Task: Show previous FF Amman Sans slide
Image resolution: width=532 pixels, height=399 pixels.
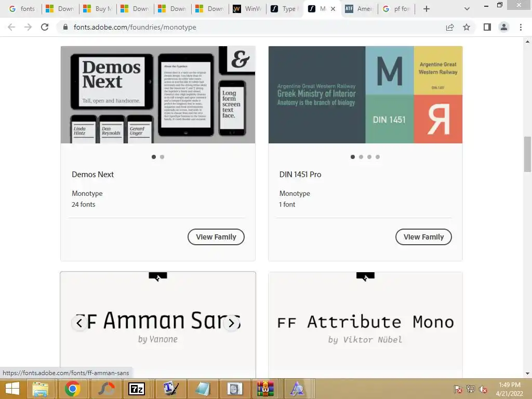Action: (x=79, y=323)
